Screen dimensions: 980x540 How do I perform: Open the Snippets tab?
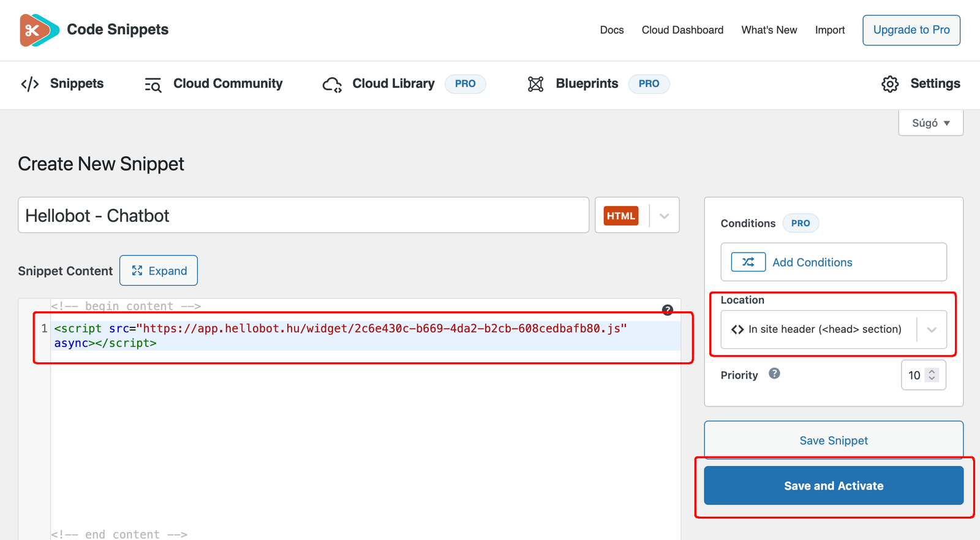coord(62,84)
